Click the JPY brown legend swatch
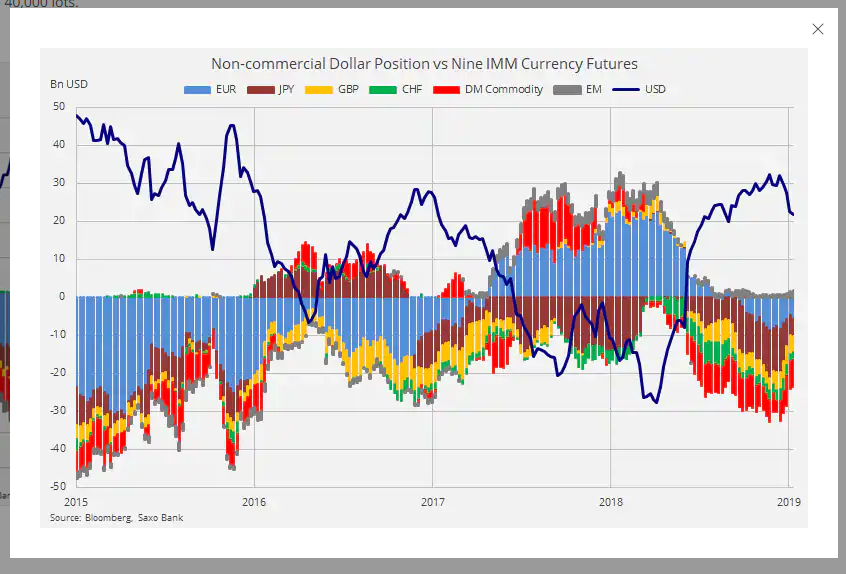This screenshot has width=846, height=574. (x=261, y=90)
